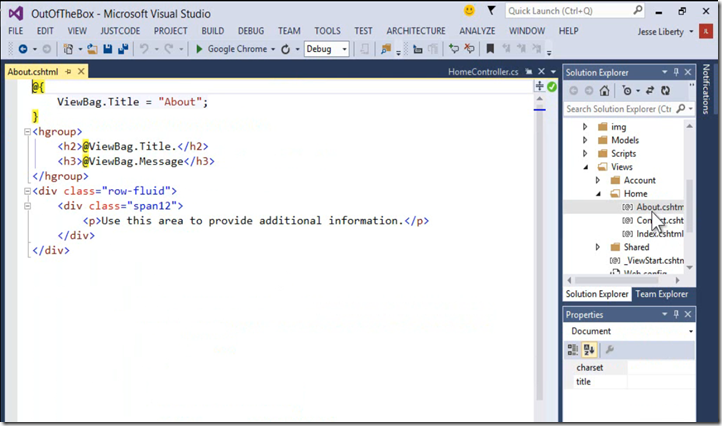Click the smiley Send Feedback icon
Viewport: 722px width, 426px height.
pos(469,11)
